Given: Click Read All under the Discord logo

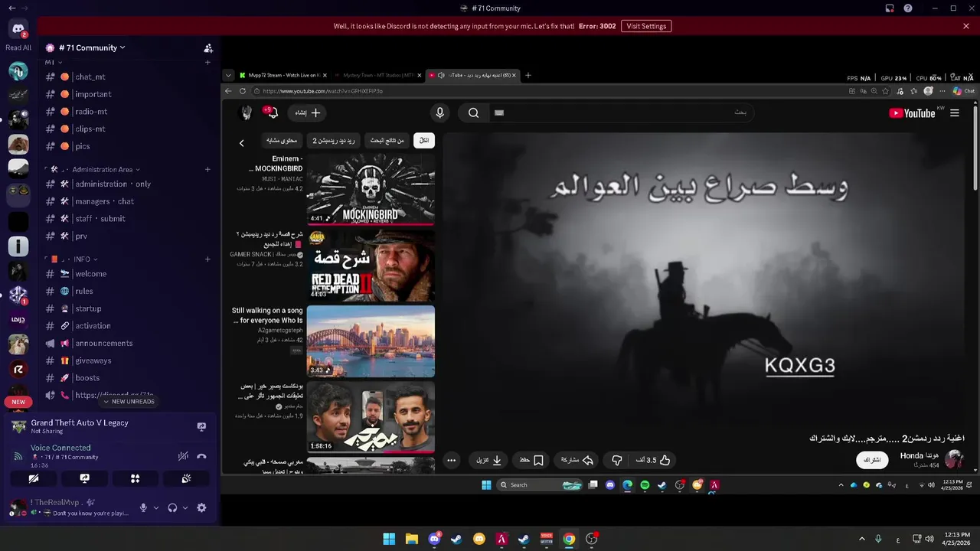Looking at the screenshot, I should [18, 47].
